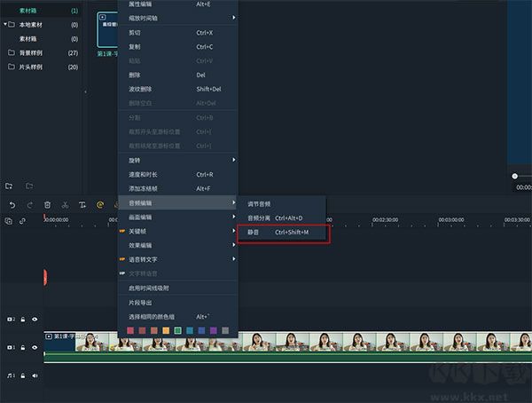Click the trash delete icon in timeline toolbar
This screenshot has height=403, width=532.
coord(48,205)
